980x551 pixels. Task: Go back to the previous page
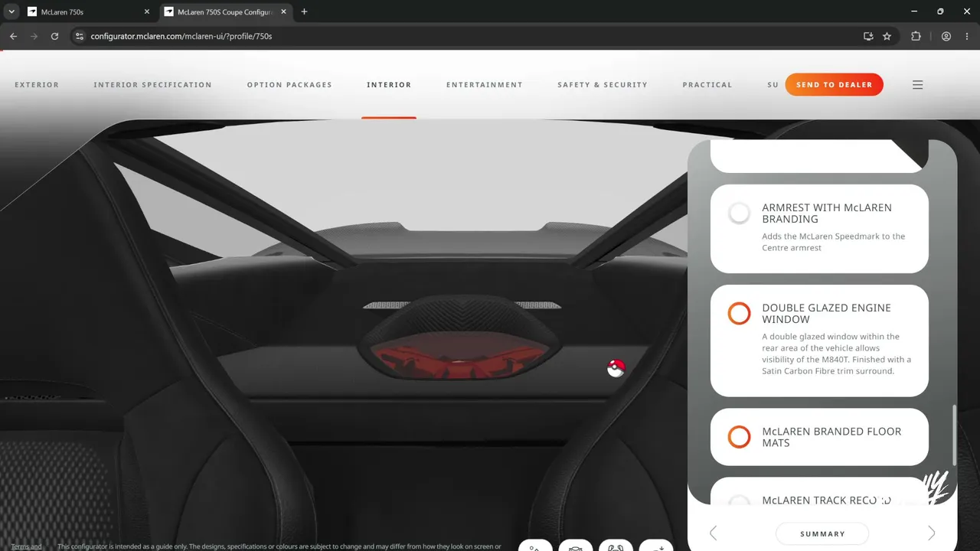pyautogui.click(x=13, y=36)
